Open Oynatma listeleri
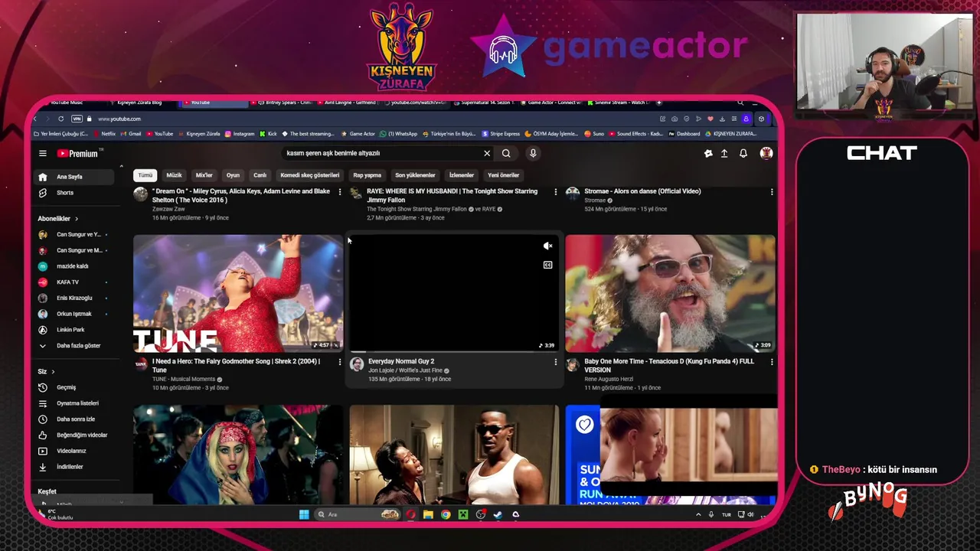The height and width of the screenshot is (551, 980). tap(75, 403)
